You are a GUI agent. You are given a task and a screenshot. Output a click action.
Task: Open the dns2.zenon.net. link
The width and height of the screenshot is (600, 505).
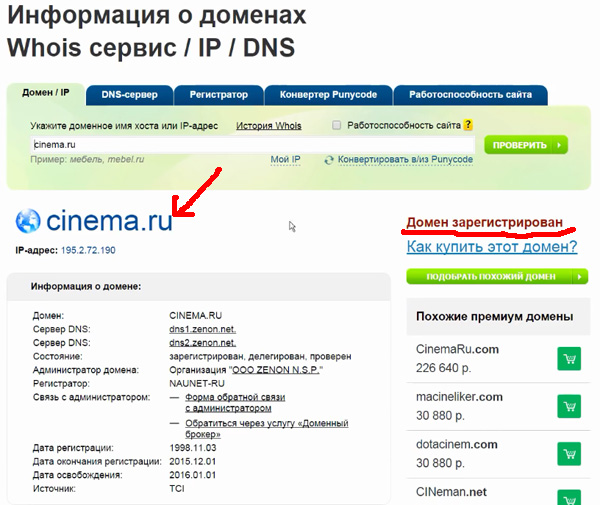202,343
